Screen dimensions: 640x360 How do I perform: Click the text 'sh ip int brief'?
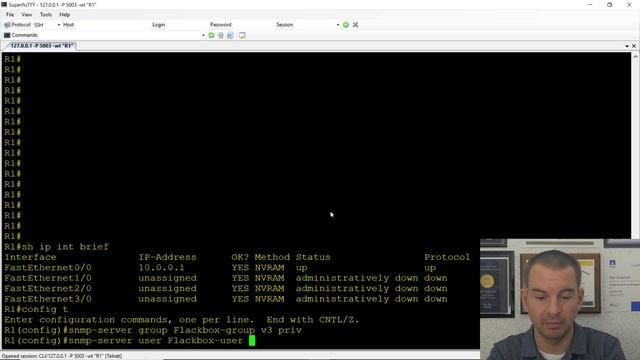tap(65, 247)
